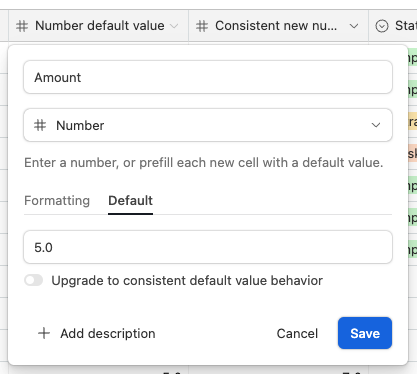Toggle Upgrade to consistent default value behavior

point(34,280)
